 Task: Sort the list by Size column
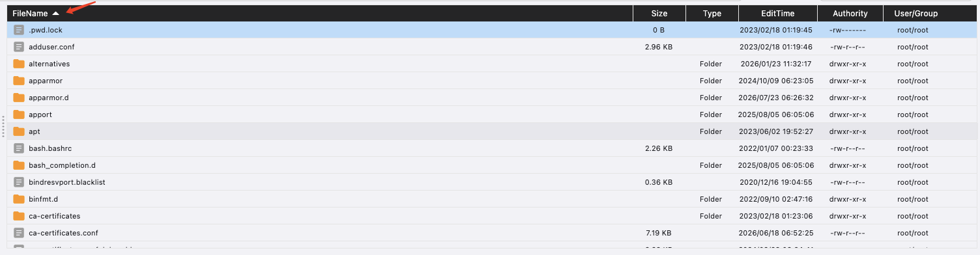(x=659, y=13)
